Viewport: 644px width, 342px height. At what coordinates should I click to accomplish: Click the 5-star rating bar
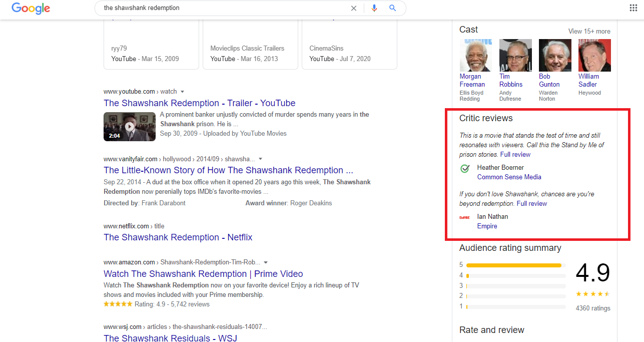[516, 265]
